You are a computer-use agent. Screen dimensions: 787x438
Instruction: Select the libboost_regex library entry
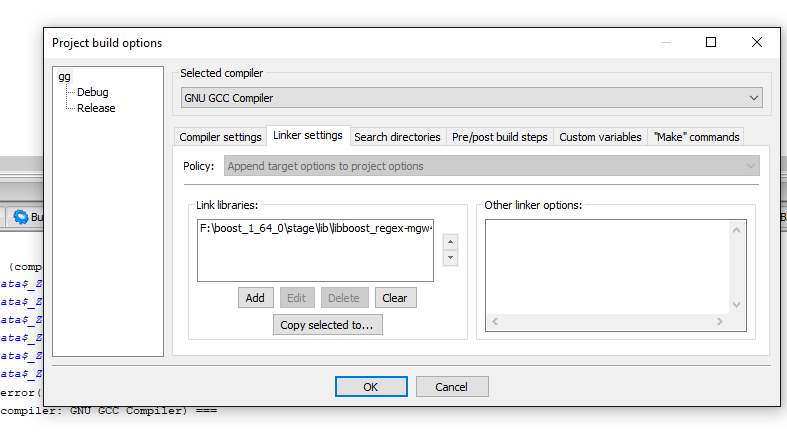[x=315, y=229]
